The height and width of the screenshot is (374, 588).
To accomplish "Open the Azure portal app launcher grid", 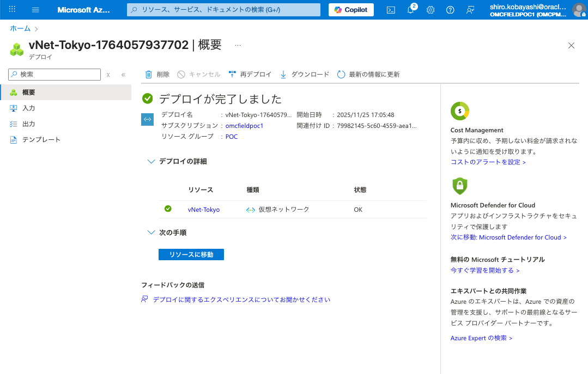I will coord(12,9).
